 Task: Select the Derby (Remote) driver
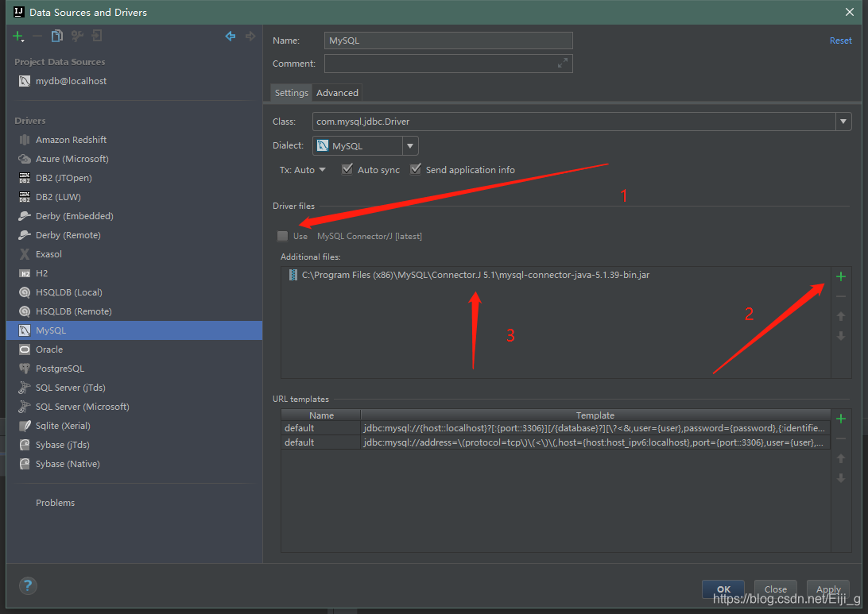point(134,235)
